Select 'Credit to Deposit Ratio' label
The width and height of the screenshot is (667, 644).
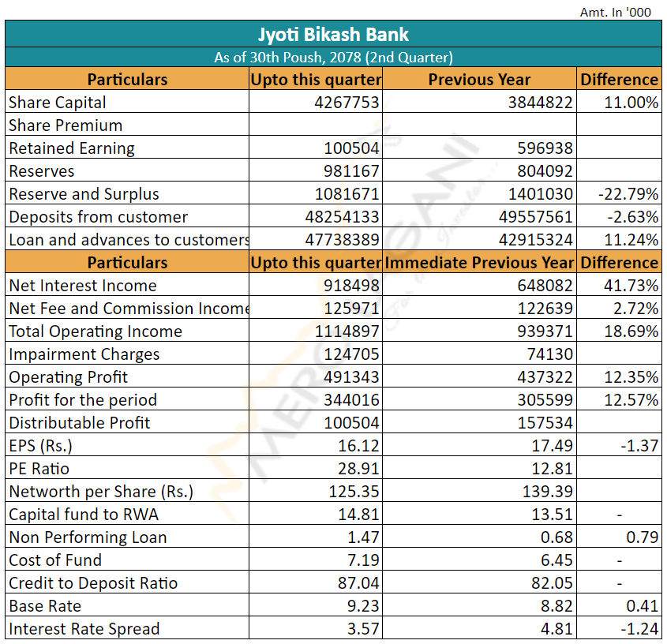tap(93, 585)
